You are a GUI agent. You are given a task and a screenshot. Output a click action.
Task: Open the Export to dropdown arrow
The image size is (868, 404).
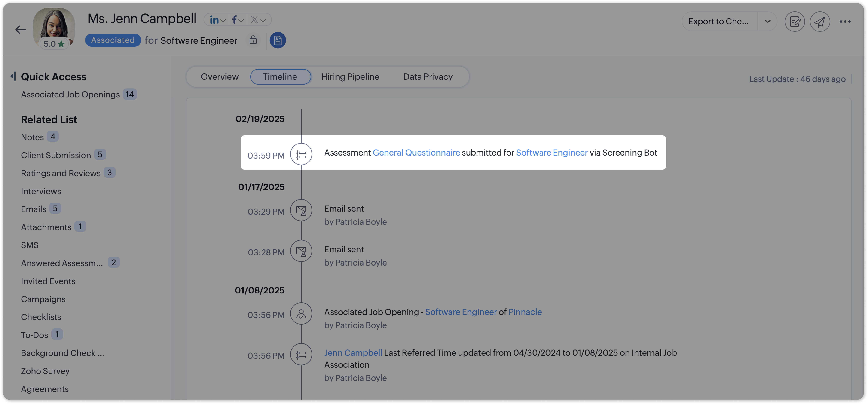(x=768, y=22)
